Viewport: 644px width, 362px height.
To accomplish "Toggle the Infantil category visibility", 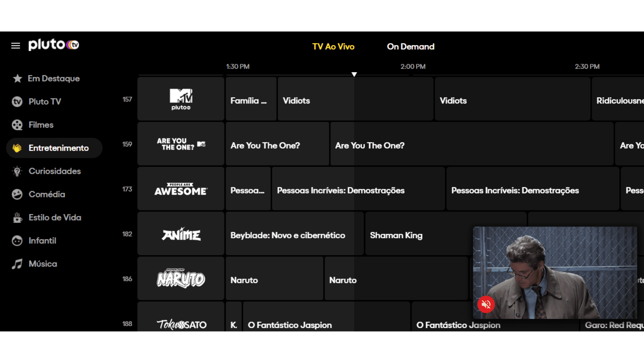I will pos(42,240).
